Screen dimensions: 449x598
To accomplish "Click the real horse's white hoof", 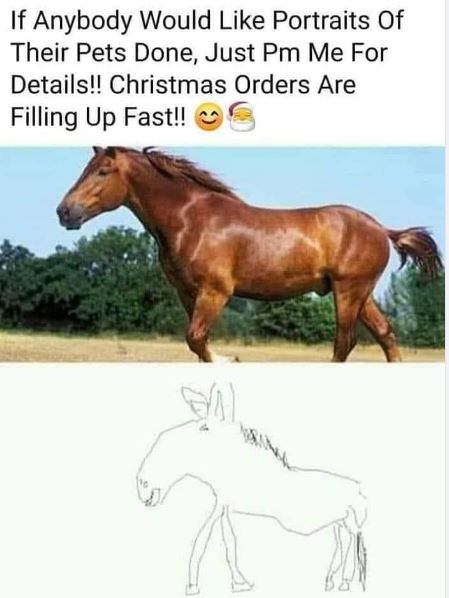I will click(x=223, y=357).
